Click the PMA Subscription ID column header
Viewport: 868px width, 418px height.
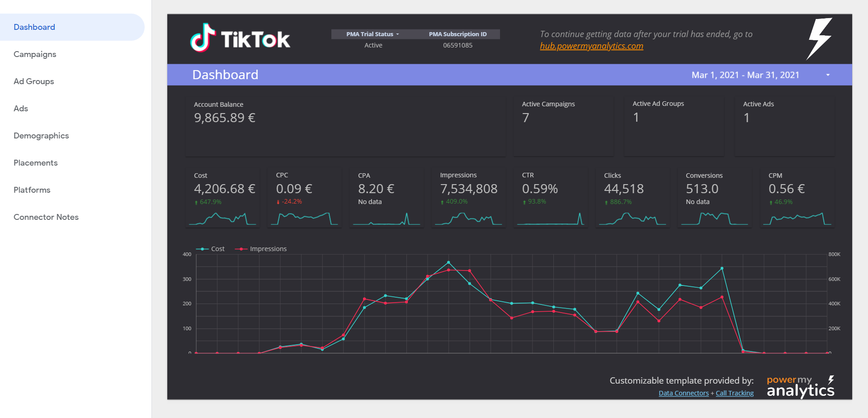point(458,34)
